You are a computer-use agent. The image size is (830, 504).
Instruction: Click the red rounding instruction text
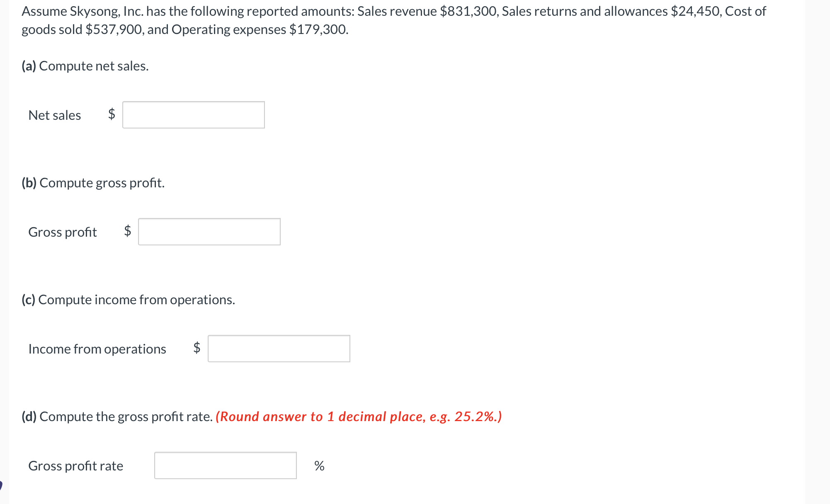pos(359,416)
